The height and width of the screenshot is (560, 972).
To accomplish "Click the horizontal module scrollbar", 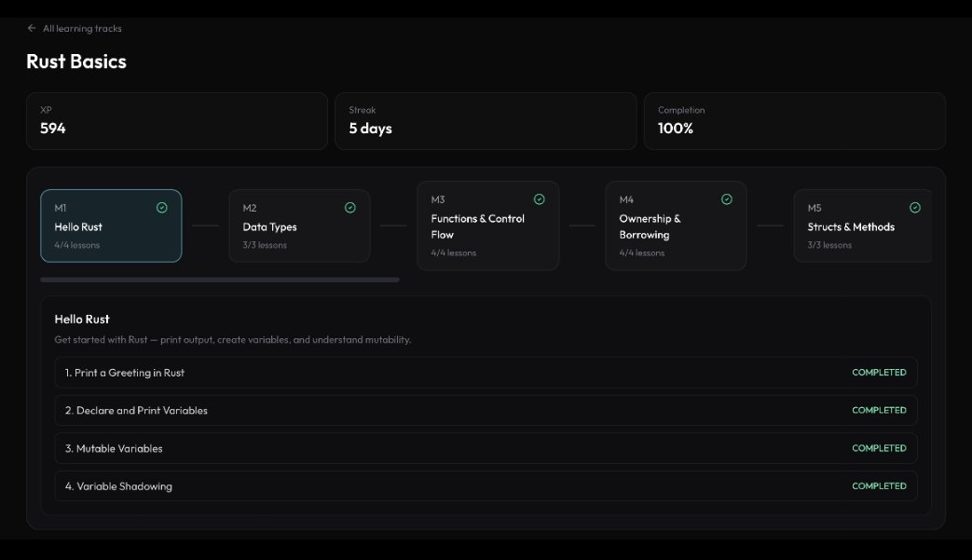I will click(x=220, y=280).
